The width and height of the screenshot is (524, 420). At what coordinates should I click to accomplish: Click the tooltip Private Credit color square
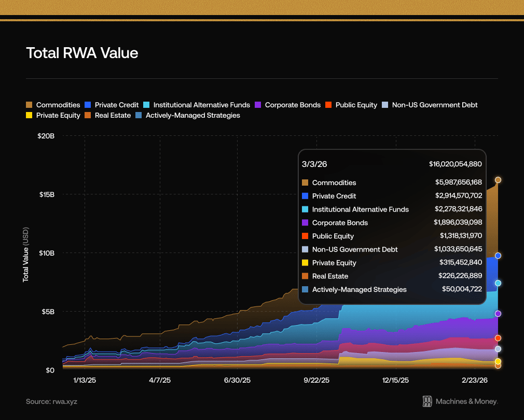(x=305, y=195)
